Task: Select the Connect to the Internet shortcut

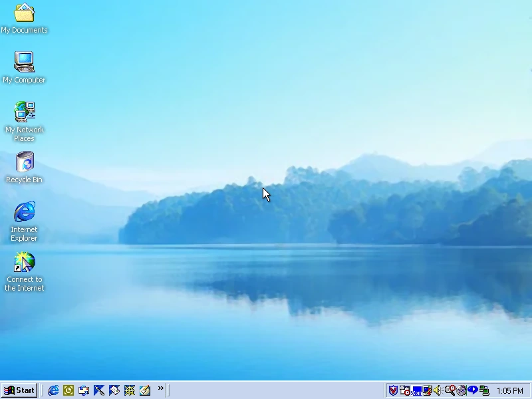Action: pos(24,271)
